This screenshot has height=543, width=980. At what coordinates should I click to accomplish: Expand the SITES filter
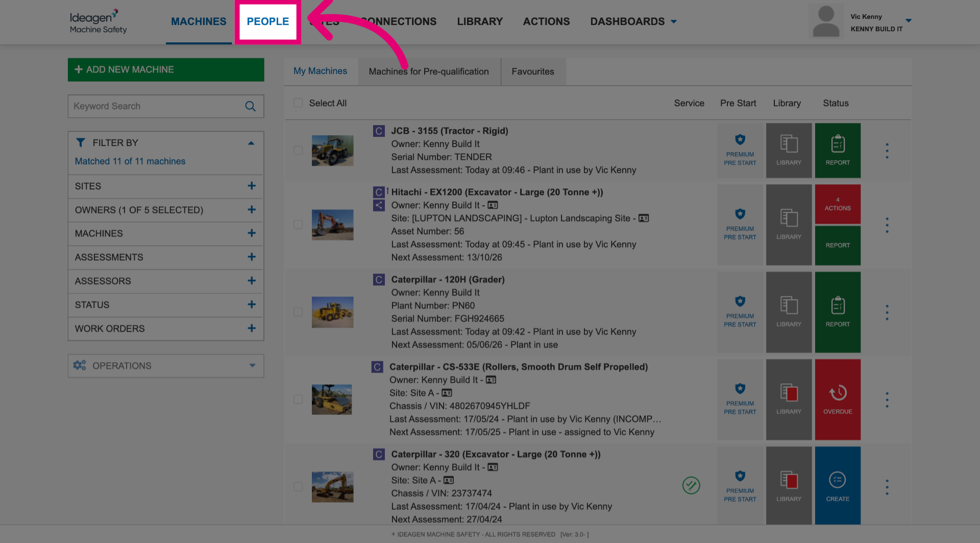pyautogui.click(x=165, y=186)
